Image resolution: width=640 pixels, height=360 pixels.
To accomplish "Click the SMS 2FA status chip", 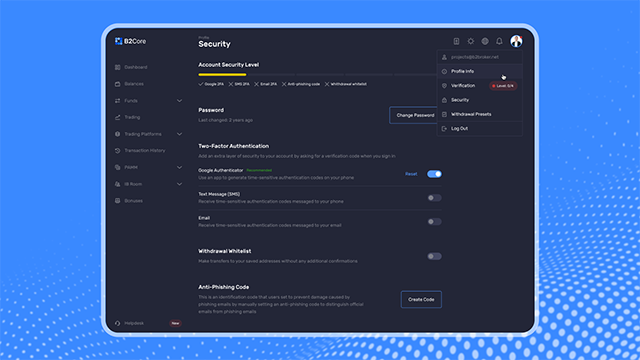I will 239,84.
